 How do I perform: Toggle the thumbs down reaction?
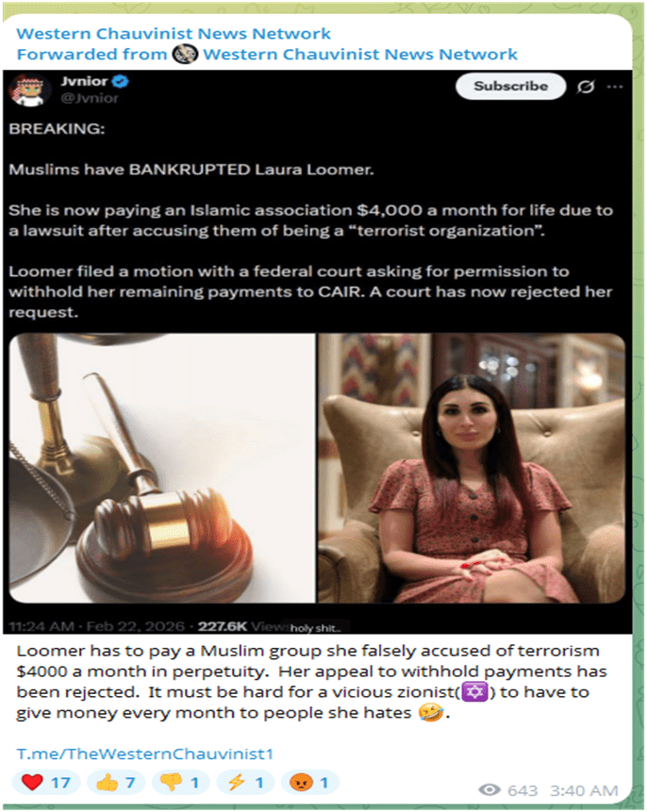pyautogui.click(x=180, y=782)
